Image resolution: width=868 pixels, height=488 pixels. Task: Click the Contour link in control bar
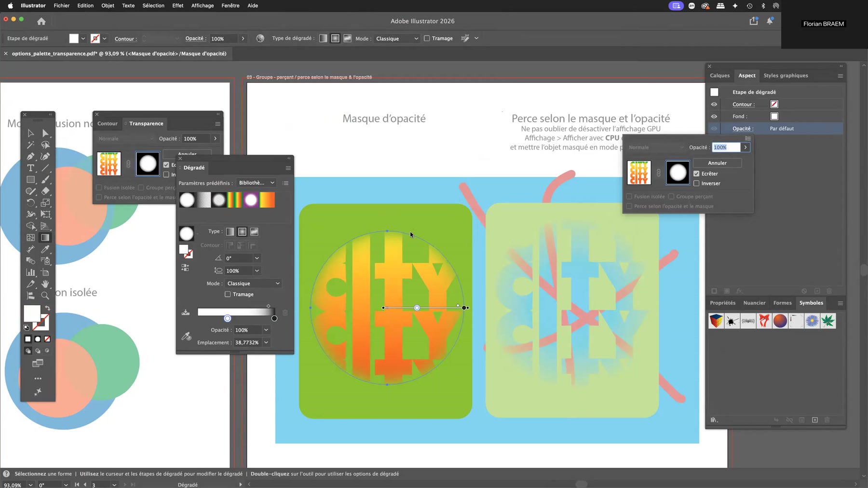point(125,39)
